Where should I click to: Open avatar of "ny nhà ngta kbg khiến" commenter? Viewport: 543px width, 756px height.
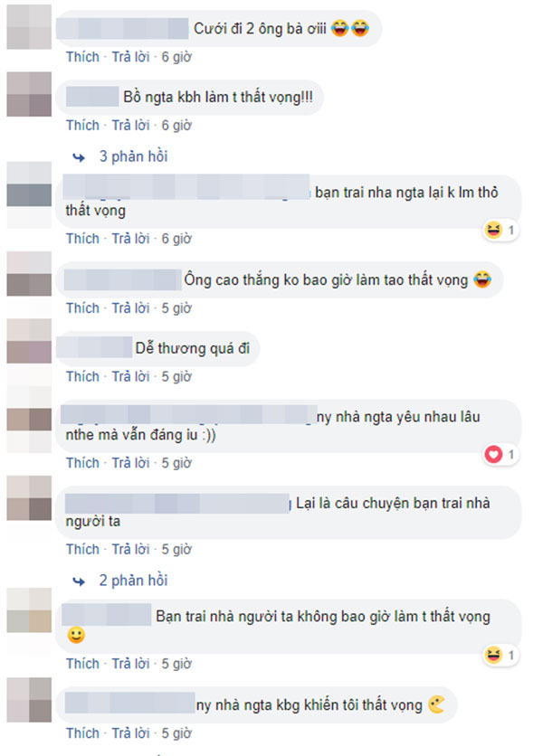pos(29,700)
